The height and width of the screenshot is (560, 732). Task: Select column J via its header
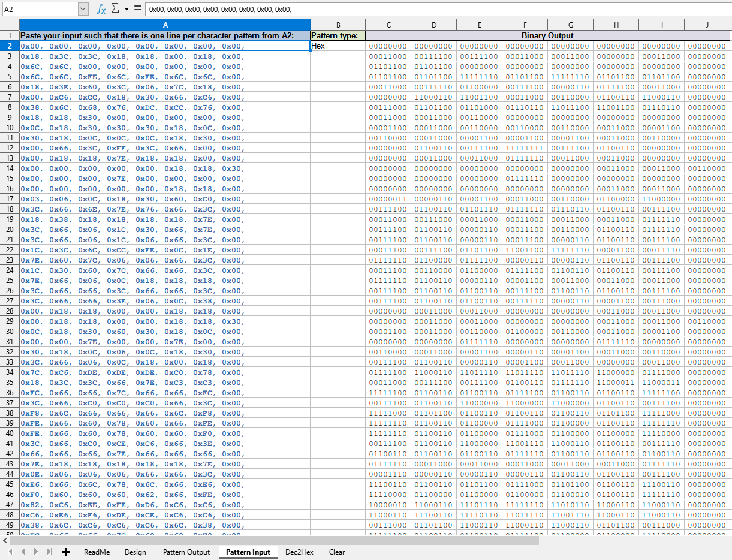click(707, 25)
